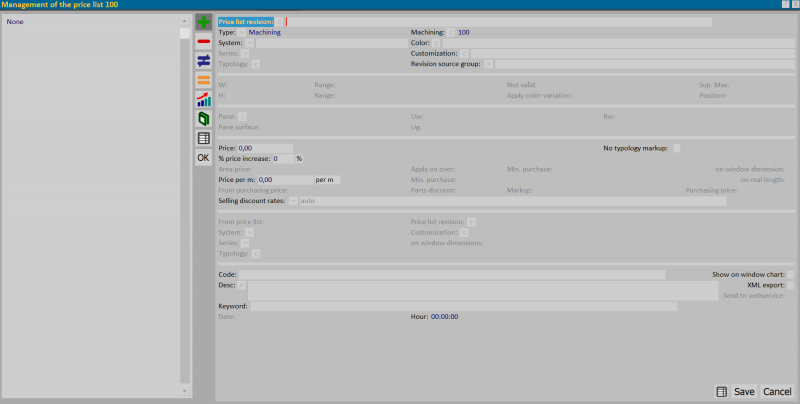Click the blue not-equal icon

204,61
